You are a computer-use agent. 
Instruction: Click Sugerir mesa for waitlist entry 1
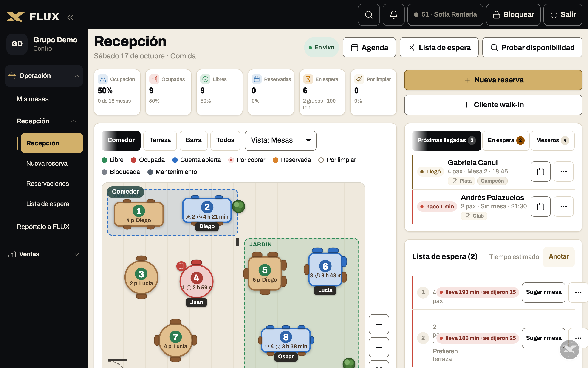pos(543,292)
